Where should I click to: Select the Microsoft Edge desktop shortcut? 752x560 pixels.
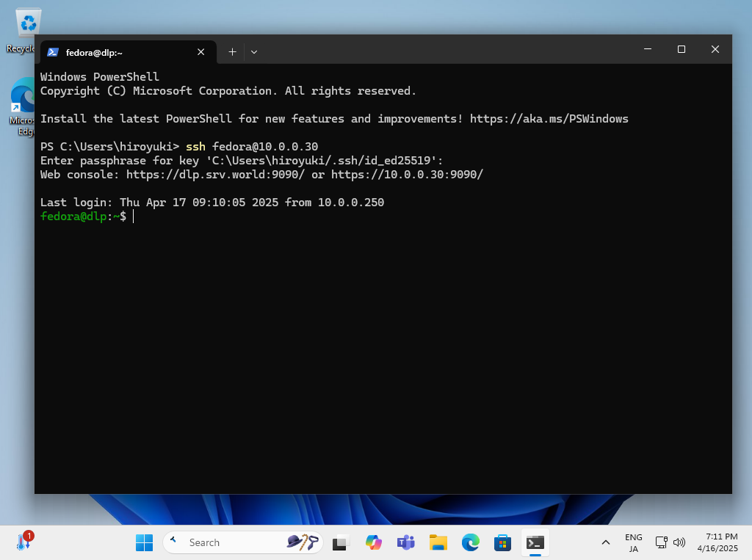(x=21, y=106)
